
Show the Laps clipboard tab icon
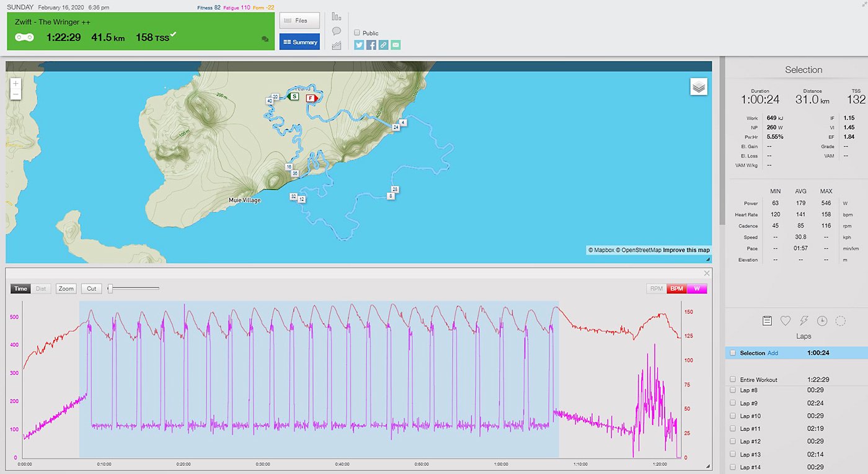pyautogui.click(x=767, y=321)
